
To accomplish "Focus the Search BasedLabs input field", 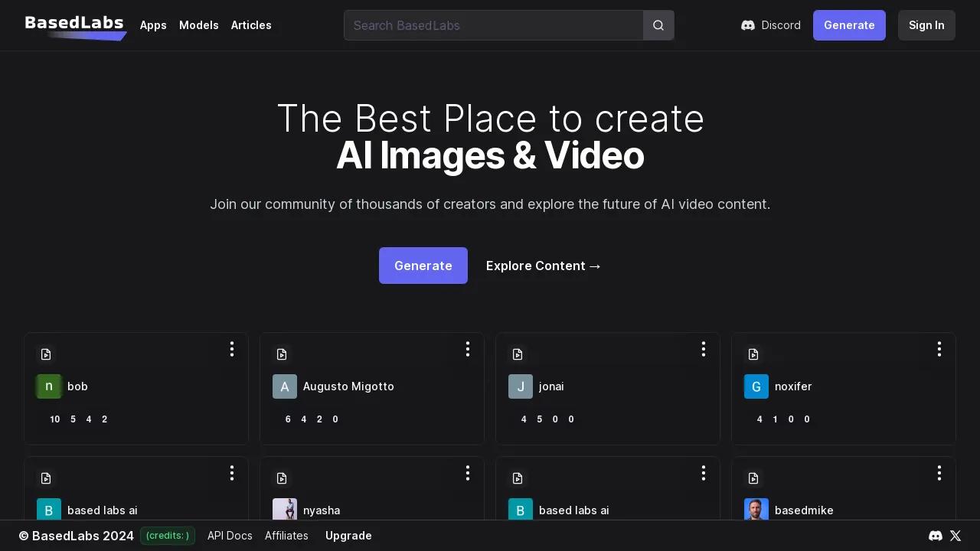I will tap(494, 25).
